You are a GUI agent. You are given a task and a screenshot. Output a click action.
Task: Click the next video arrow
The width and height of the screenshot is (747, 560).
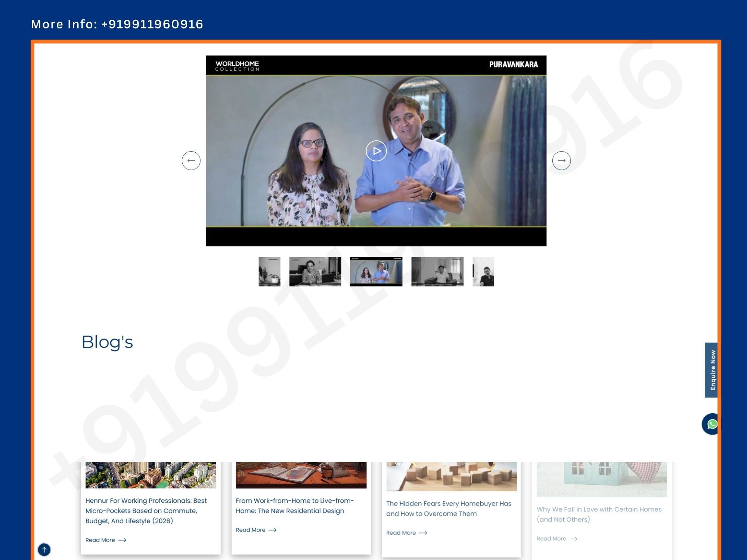561,161
